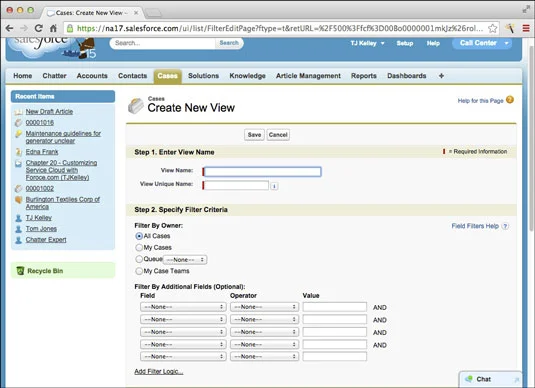
Task: Select the My Case Teams radio button
Action: (139, 271)
